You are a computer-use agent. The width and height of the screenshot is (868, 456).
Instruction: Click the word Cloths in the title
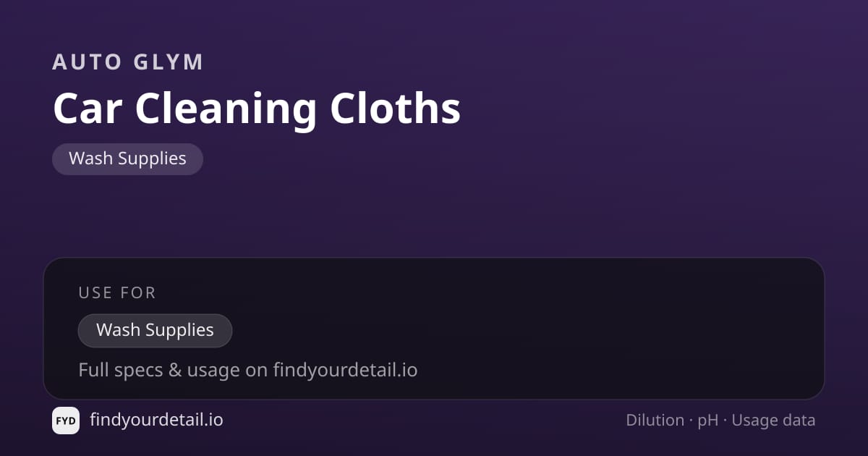(x=396, y=109)
